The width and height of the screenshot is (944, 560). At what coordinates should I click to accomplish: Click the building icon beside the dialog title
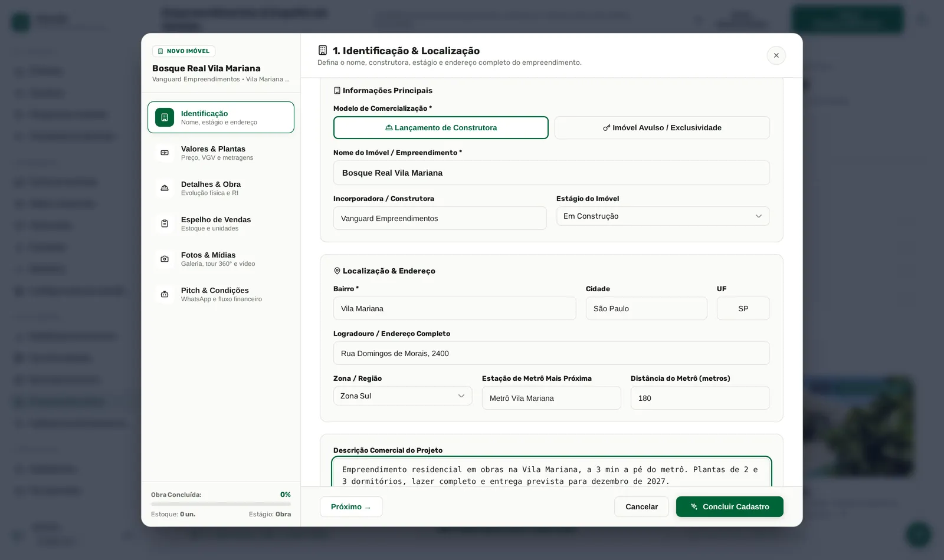tap(323, 50)
